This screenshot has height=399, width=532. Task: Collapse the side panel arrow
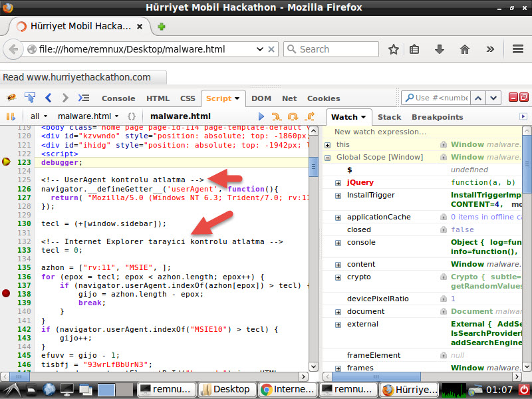(523, 117)
